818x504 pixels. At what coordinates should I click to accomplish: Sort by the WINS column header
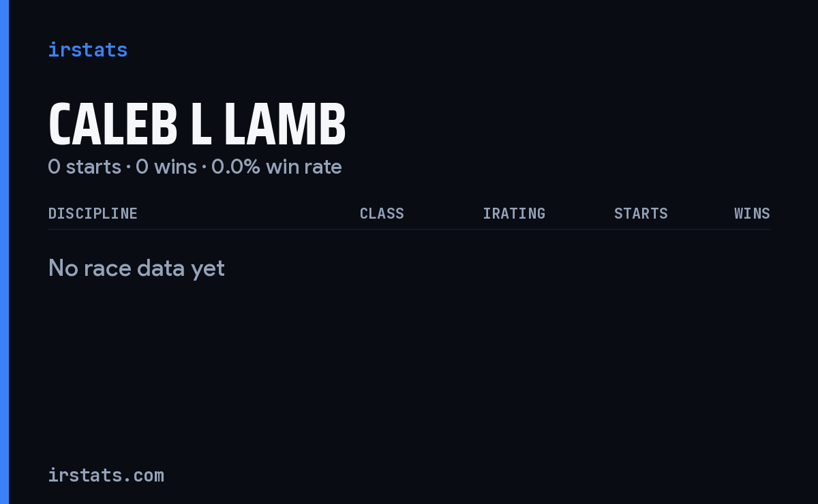(x=752, y=213)
